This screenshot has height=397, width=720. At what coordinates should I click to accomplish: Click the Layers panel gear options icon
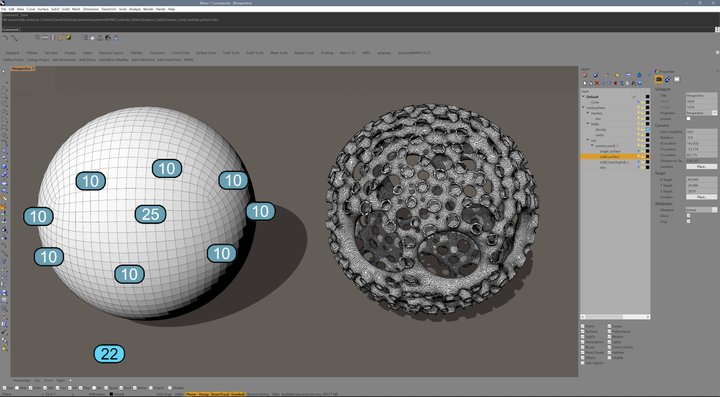pyautogui.click(x=649, y=75)
